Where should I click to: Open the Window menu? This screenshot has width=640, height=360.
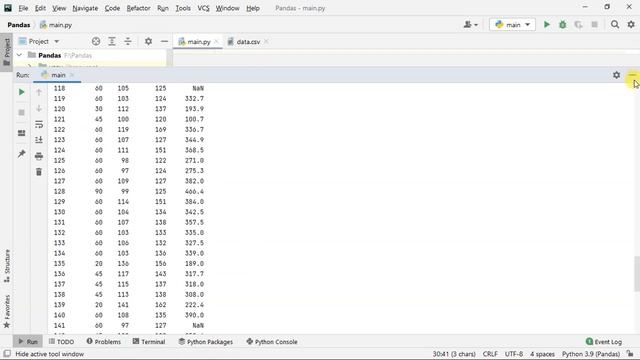(227, 8)
